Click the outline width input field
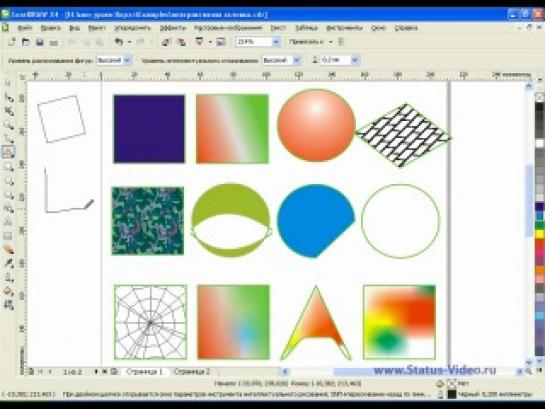Viewport: 545px width, 409px height. click(x=335, y=60)
